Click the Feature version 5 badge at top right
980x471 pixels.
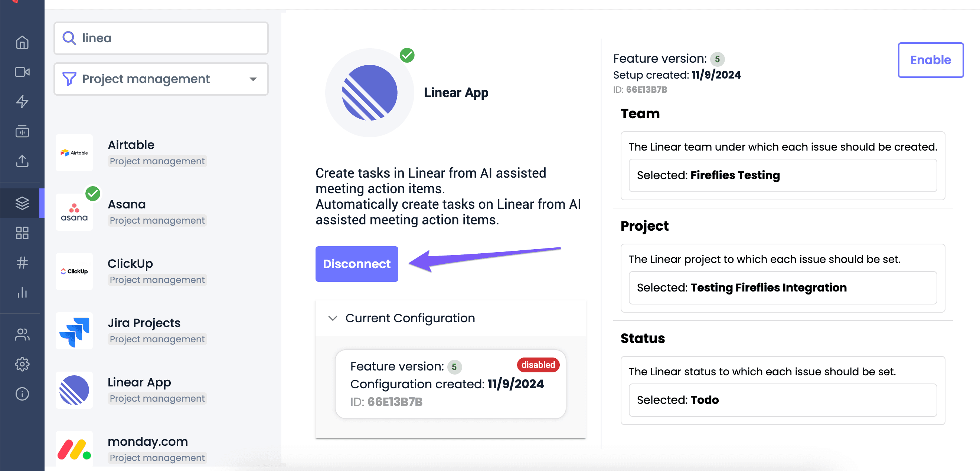[717, 59]
